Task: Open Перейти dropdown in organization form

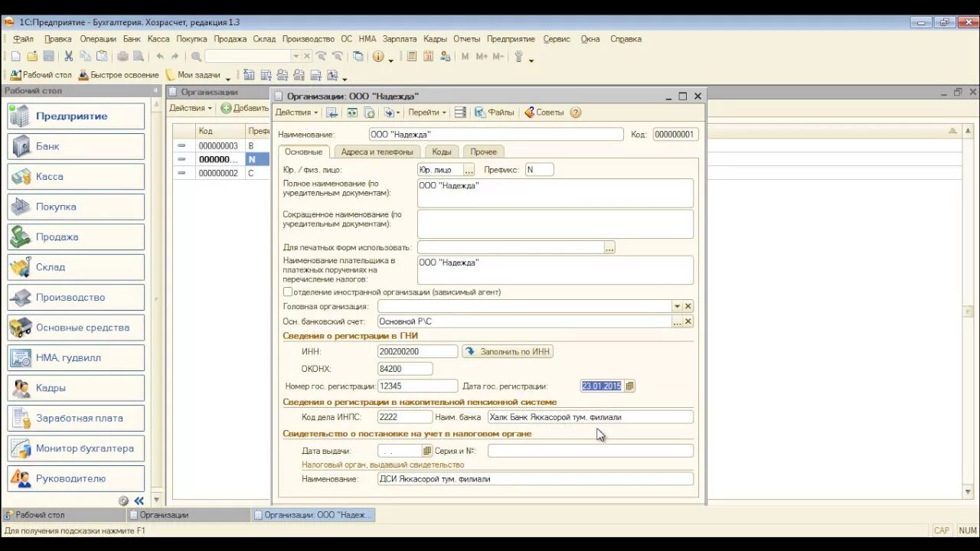Action: (427, 112)
